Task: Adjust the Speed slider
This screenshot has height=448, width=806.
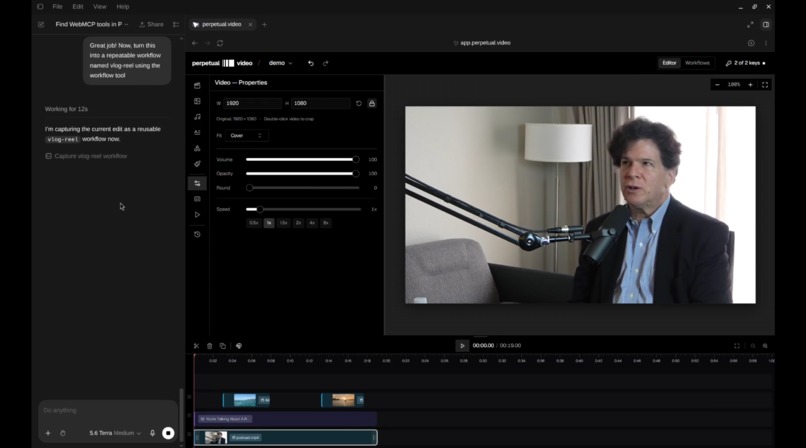Action: pyautogui.click(x=303, y=210)
